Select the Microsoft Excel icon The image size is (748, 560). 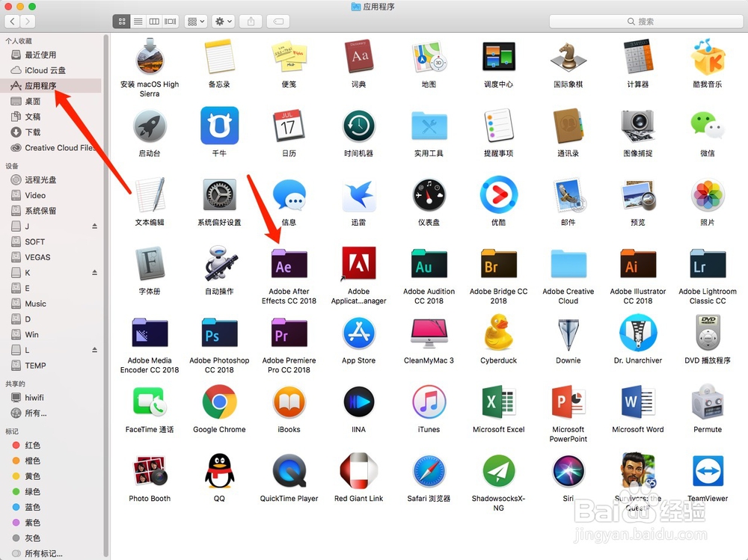point(498,402)
